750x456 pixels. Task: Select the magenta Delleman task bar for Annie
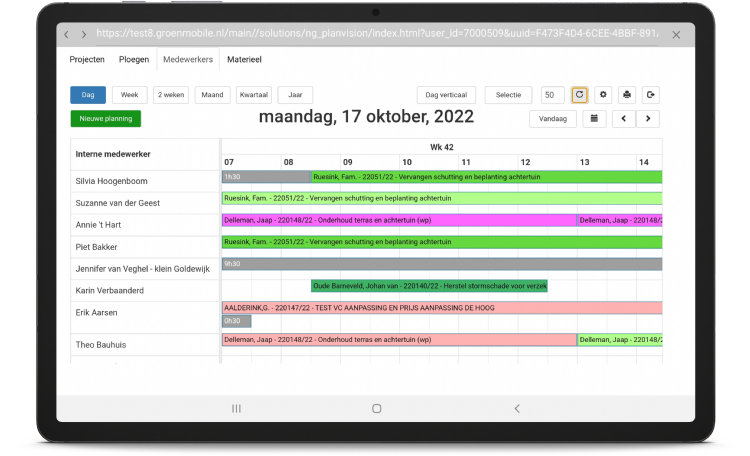point(398,220)
